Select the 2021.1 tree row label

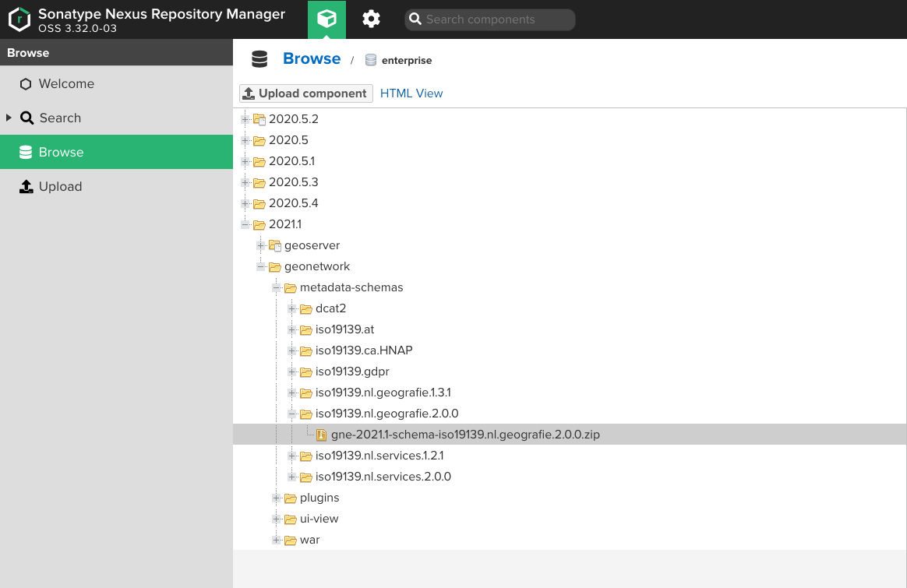[x=285, y=224]
